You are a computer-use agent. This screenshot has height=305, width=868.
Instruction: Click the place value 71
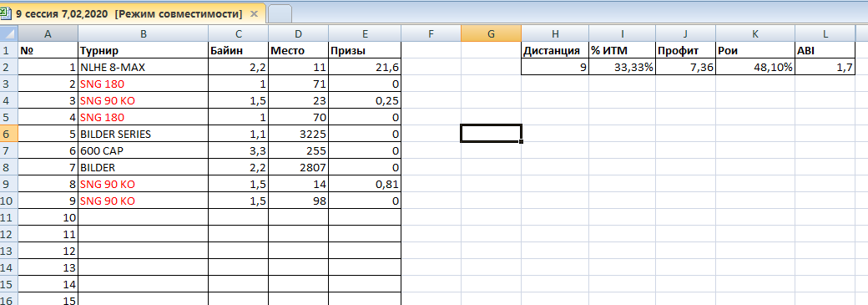(x=299, y=84)
